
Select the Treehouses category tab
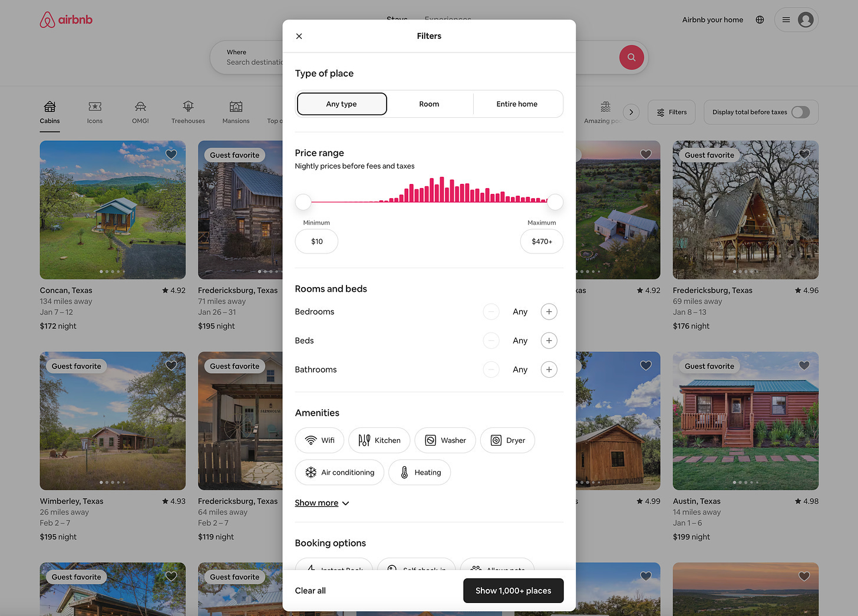(x=188, y=113)
